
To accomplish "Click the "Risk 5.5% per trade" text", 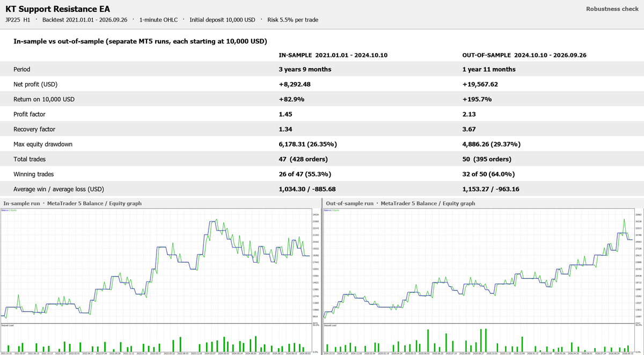I will click(x=292, y=20).
